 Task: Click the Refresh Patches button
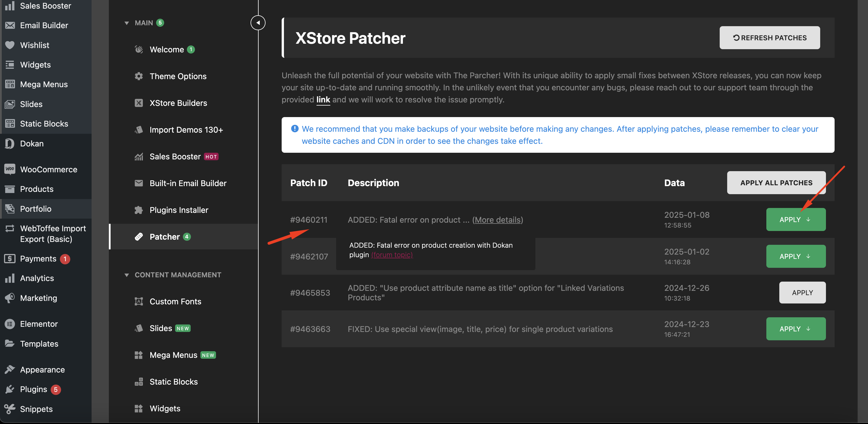pyautogui.click(x=770, y=38)
